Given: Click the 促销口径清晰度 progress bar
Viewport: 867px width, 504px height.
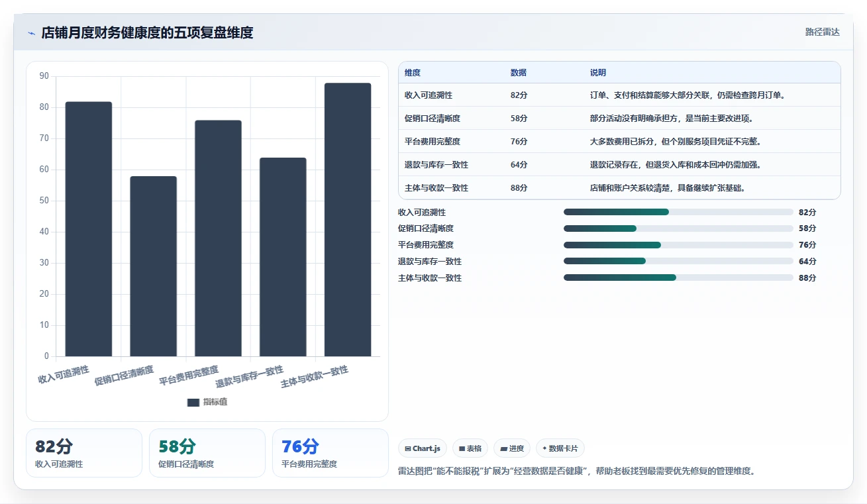Looking at the screenshot, I should pyautogui.click(x=678, y=228).
